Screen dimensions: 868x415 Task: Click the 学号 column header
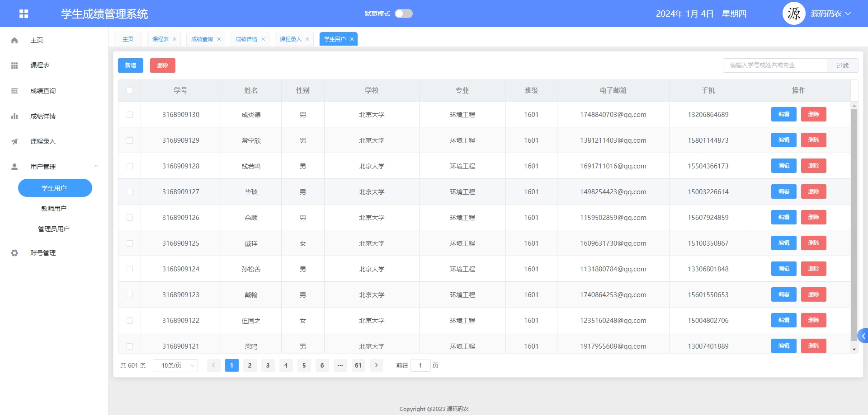[180, 91]
